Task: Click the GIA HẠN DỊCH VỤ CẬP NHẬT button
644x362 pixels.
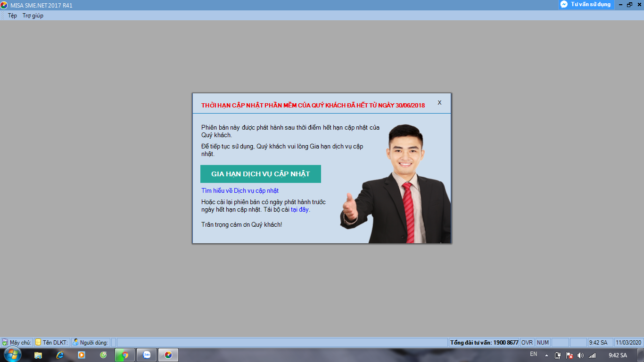Action: tap(260, 174)
